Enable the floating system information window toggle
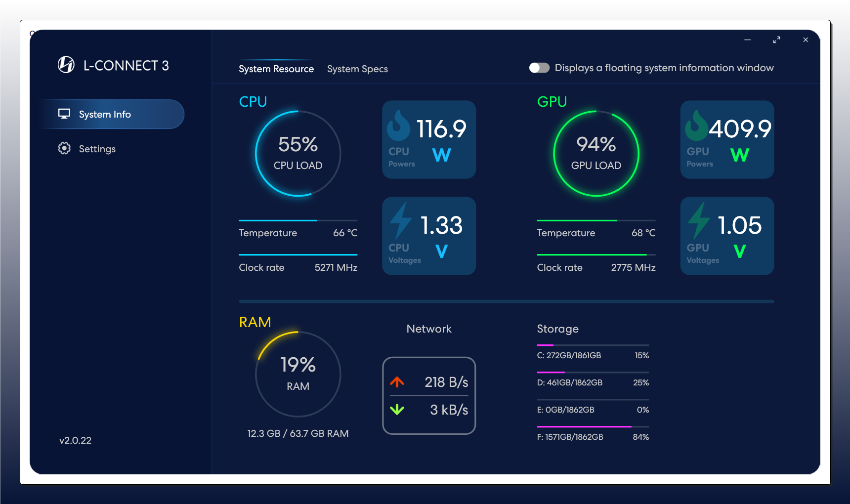The height and width of the screenshot is (504, 850). (x=539, y=68)
